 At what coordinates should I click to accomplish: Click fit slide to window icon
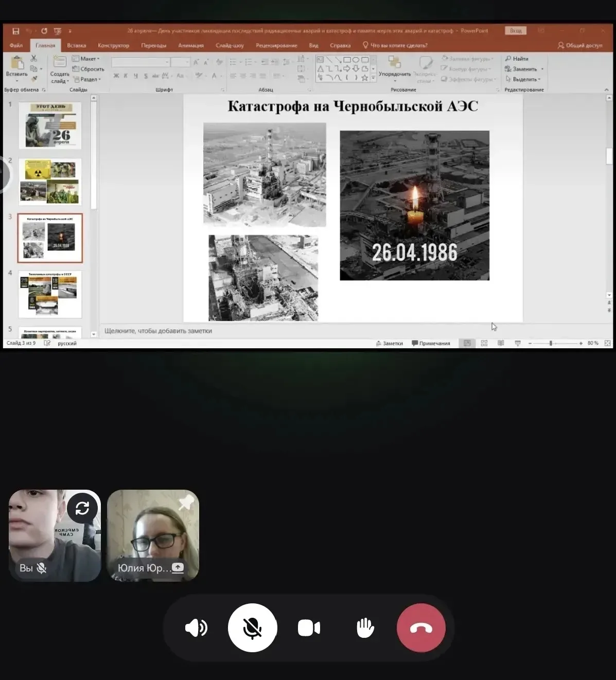click(x=607, y=343)
